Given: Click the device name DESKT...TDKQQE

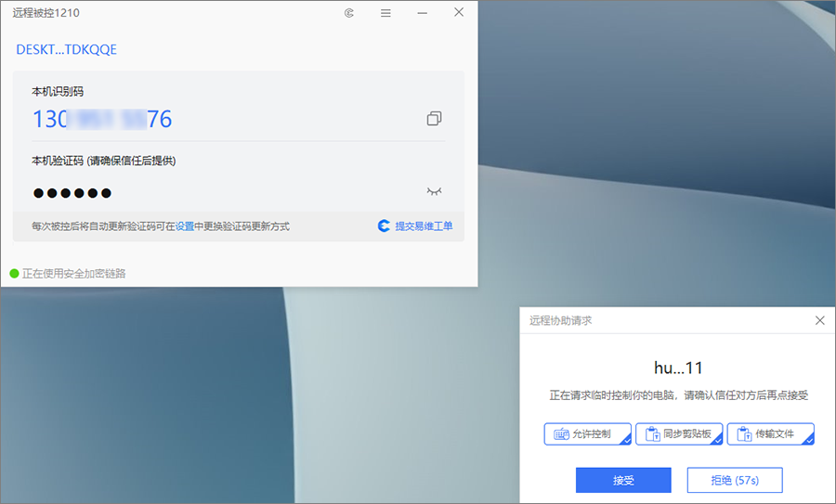Looking at the screenshot, I should tap(66, 49).
